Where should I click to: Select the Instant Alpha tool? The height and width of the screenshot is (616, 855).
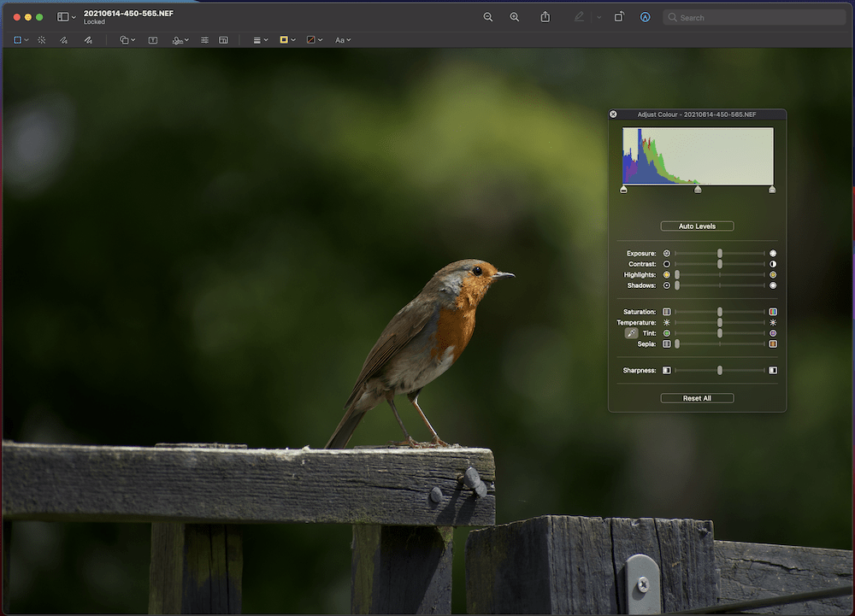point(41,40)
